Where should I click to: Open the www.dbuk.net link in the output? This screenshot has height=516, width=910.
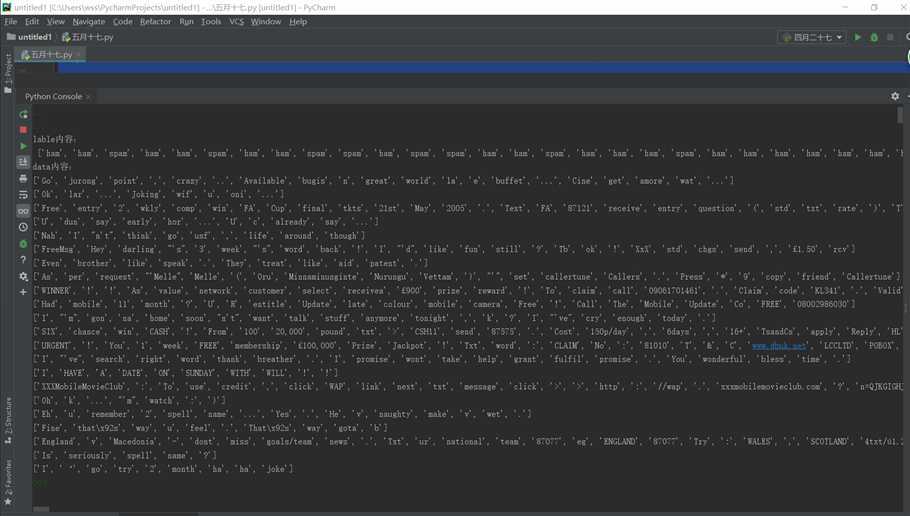pyautogui.click(x=779, y=346)
